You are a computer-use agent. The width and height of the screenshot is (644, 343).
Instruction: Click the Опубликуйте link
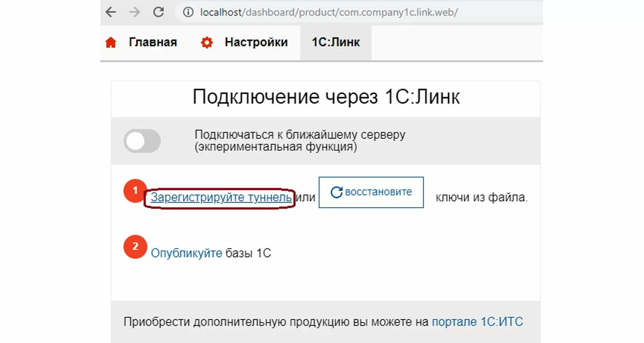point(186,253)
